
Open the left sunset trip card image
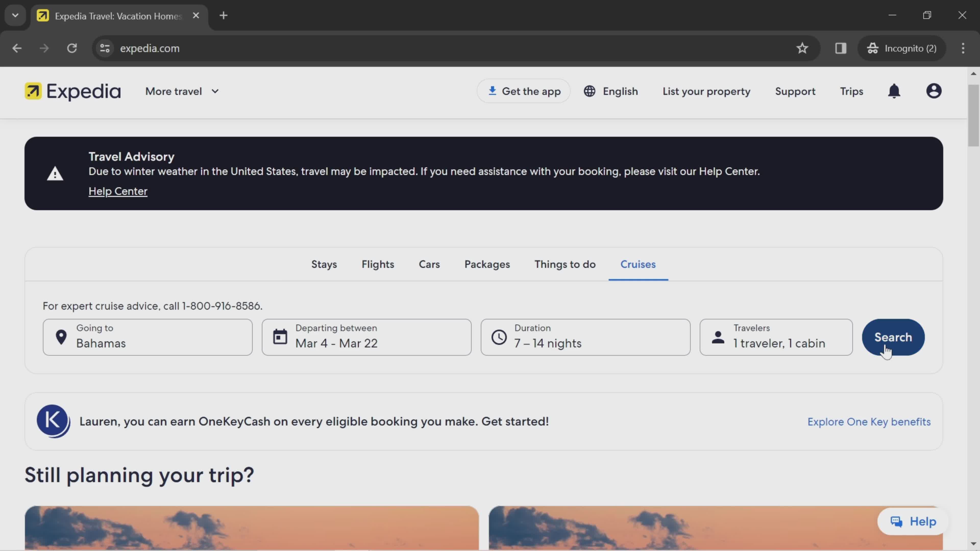point(252,528)
